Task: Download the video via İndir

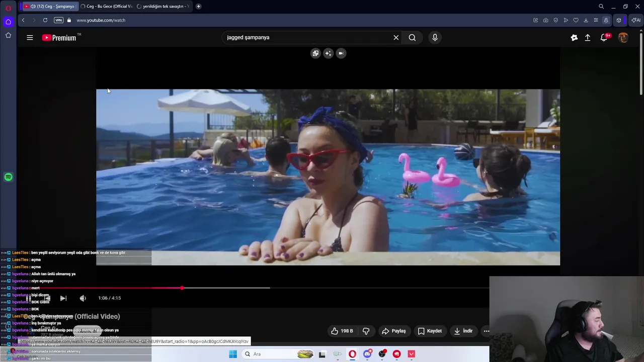Action: coord(463,331)
